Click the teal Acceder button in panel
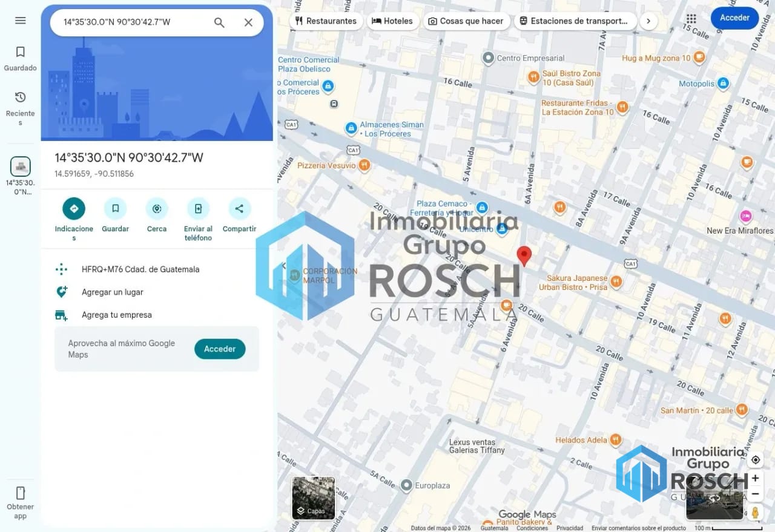This screenshot has width=775, height=532. (220, 349)
